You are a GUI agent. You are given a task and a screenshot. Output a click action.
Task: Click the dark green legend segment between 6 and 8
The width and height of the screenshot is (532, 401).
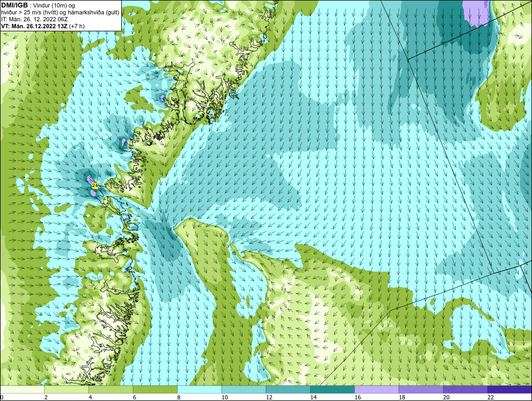155,389
